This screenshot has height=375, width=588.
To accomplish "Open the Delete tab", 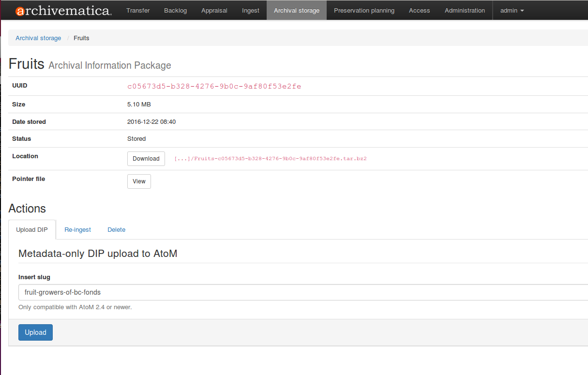I will [116, 230].
